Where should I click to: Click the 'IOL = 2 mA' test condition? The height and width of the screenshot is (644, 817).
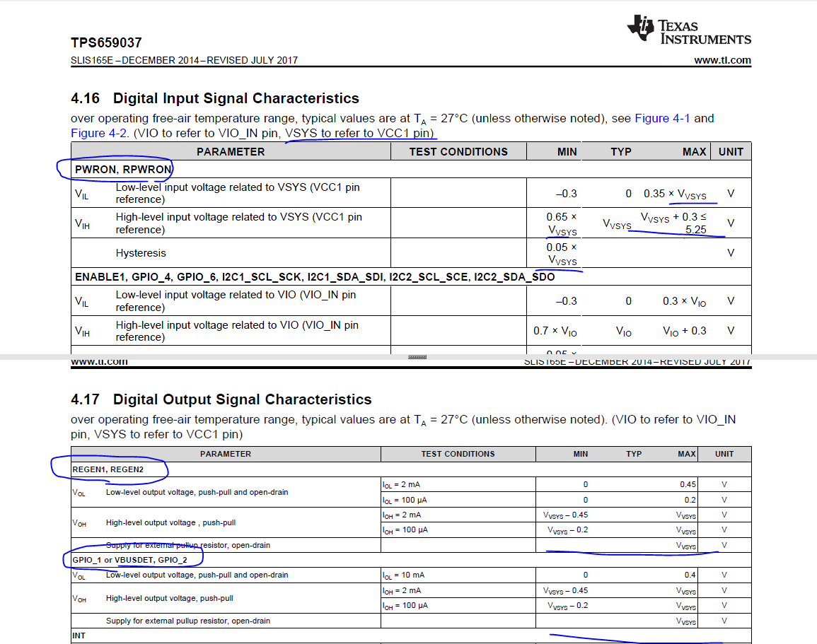(x=401, y=485)
